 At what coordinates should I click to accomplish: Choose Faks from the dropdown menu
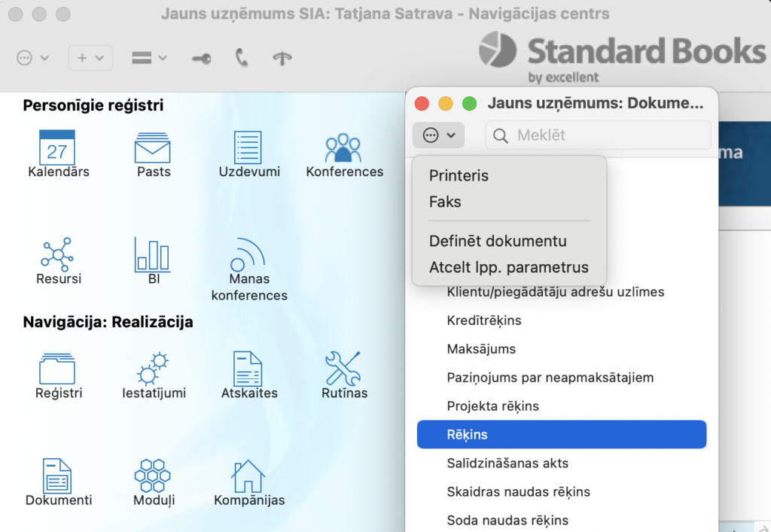click(x=445, y=202)
